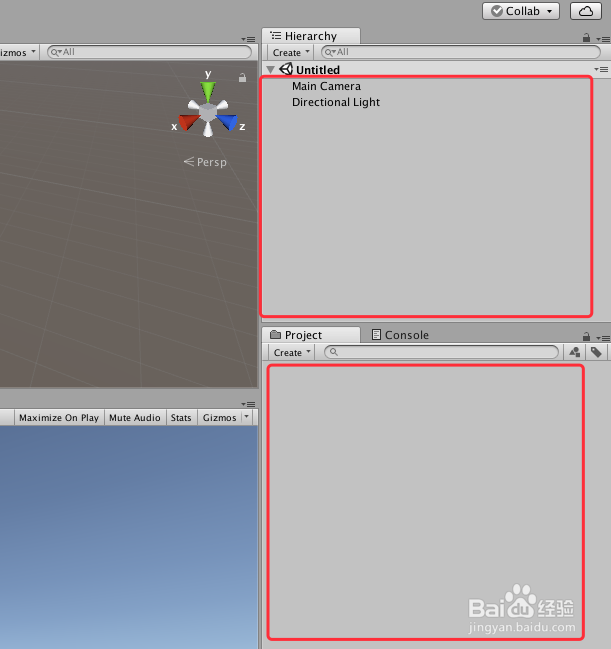
Task: Collapse the Untitled scene triangle
Action: point(270,70)
